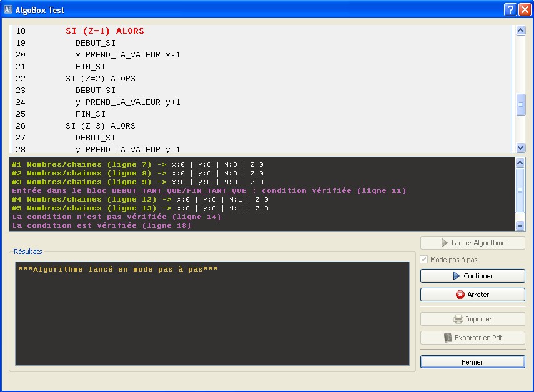Click the Imprimer button
The height and width of the screenshot is (392, 534).
[472, 319]
